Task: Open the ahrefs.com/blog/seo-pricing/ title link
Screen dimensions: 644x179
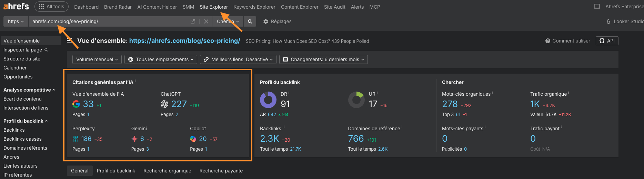Action: coord(184,41)
